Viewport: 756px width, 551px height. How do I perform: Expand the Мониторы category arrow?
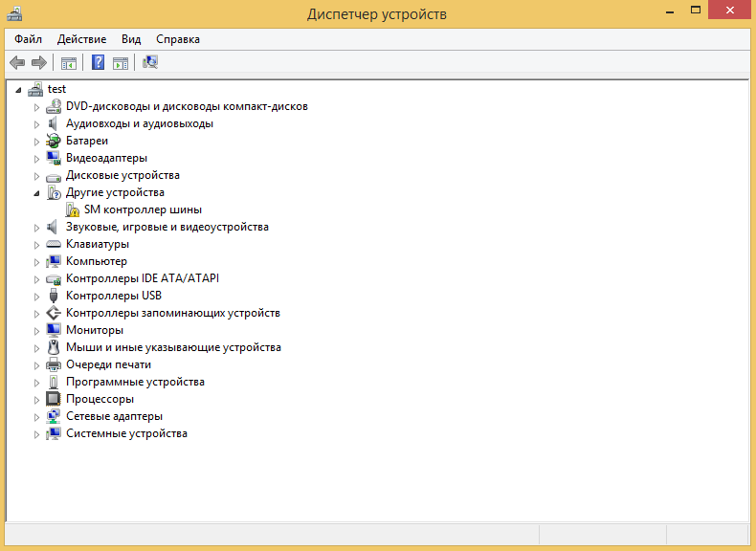click(x=36, y=331)
